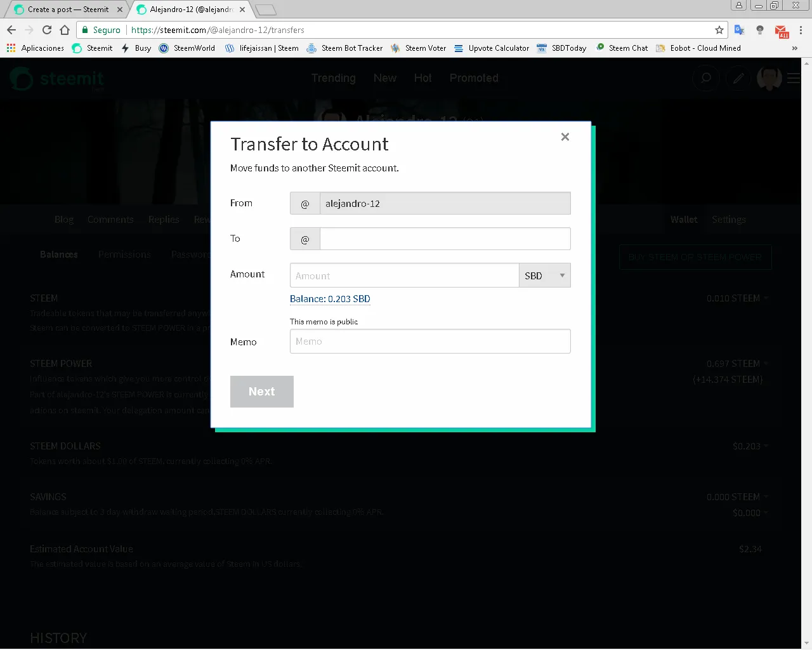
Task: Open the Steem Voter bookmark
Action: (x=419, y=48)
